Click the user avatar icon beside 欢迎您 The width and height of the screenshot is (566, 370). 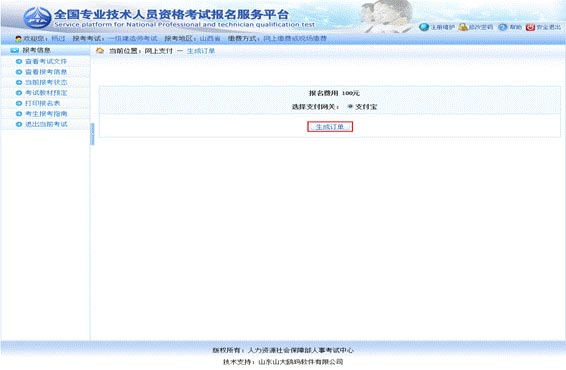[x=18, y=39]
